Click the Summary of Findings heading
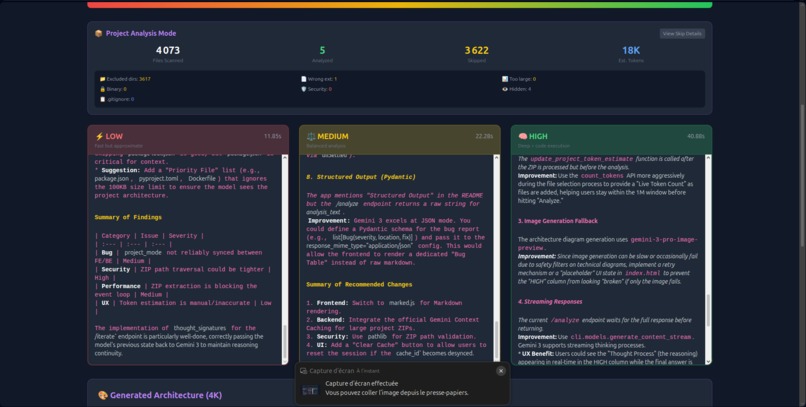The height and width of the screenshot is (407, 806). [128, 217]
